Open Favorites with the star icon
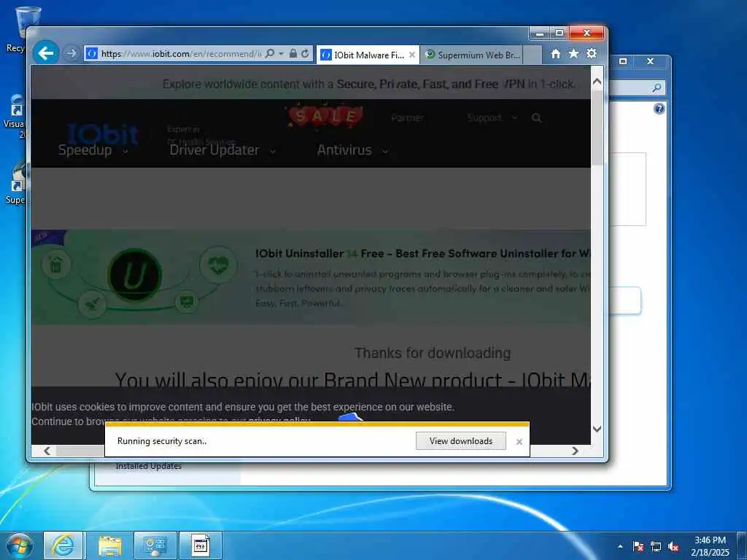This screenshot has width=747, height=560. 573,53
